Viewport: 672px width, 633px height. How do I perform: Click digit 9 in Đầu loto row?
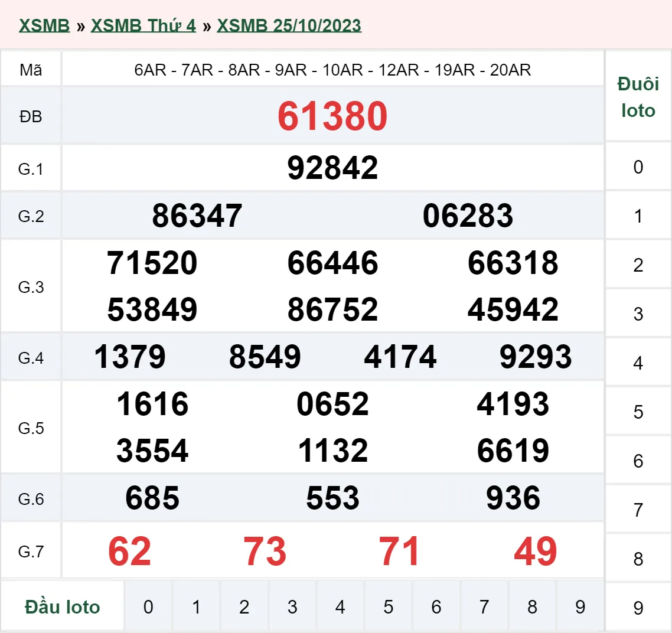click(x=579, y=606)
